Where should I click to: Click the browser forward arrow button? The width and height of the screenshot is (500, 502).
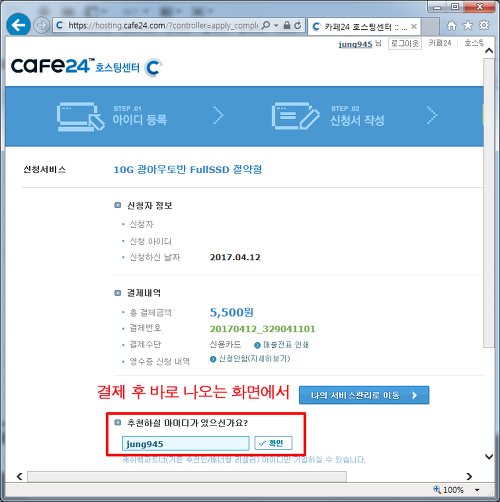click(41, 25)
